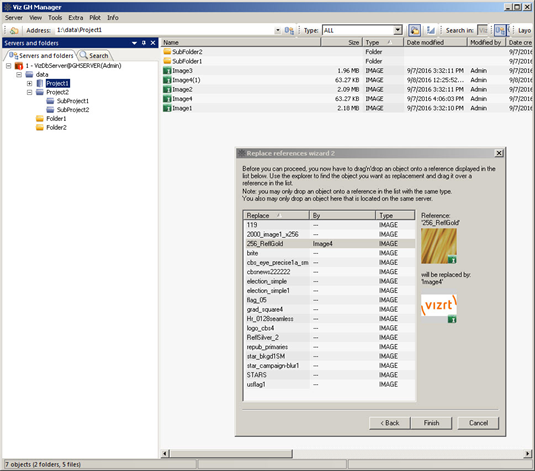535x471 pixels.
Task: Toggle the show folders toolbar icon
Action: click(415, 30)
